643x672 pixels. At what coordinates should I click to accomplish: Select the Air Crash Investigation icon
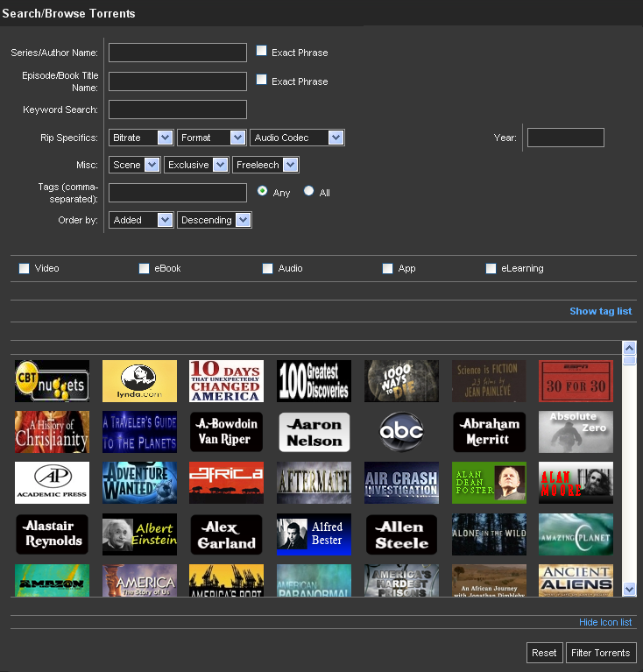pyautogui.click(x=401, y=483)
